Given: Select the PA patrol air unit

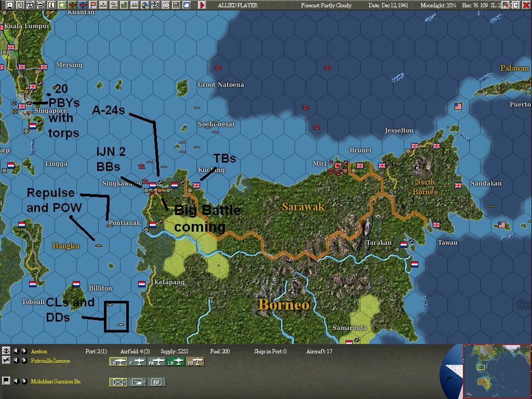Looking at the screenshot, I should [x=157, y=362].
